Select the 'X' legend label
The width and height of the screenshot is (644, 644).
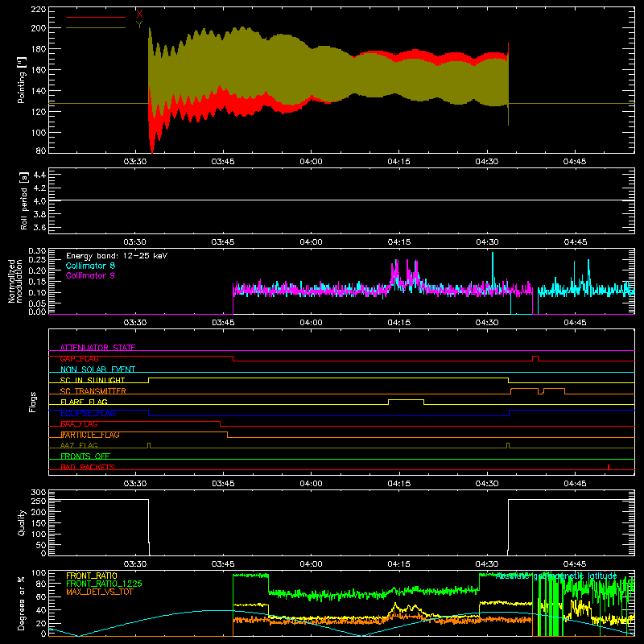point(139,14)
